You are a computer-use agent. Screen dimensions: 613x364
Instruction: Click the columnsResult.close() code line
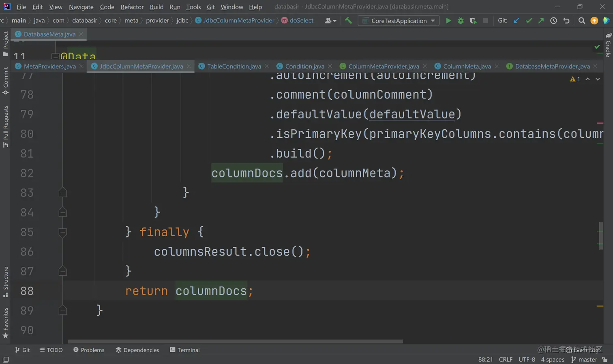[232, 252]
